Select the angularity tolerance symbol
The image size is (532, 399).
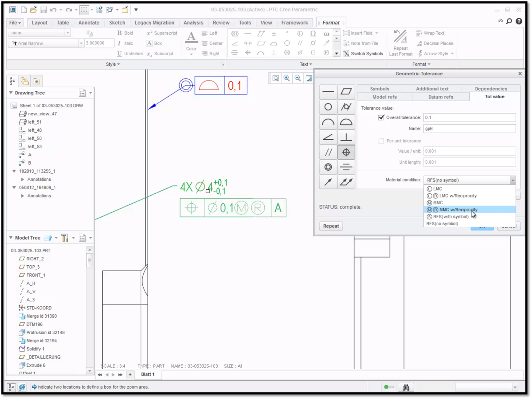pos(328,137)
